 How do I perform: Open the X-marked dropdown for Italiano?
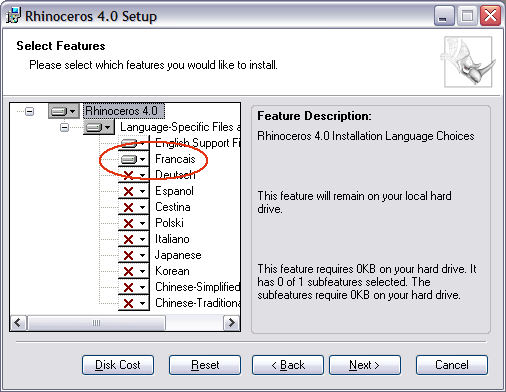[134, 239]
